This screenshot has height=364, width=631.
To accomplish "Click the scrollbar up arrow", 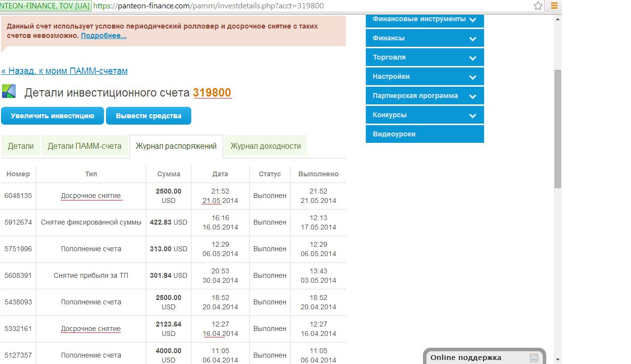I will coord(558,19).
